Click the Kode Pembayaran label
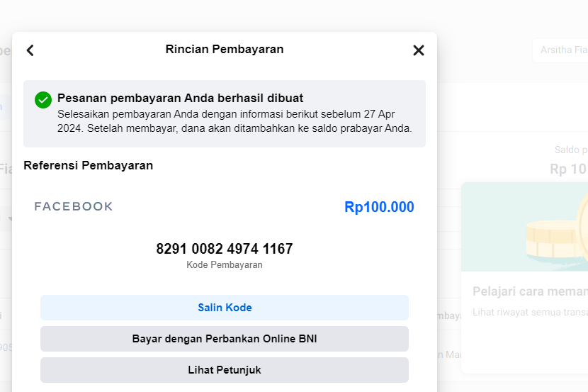 pyautogui.click(x=225, y=264)
